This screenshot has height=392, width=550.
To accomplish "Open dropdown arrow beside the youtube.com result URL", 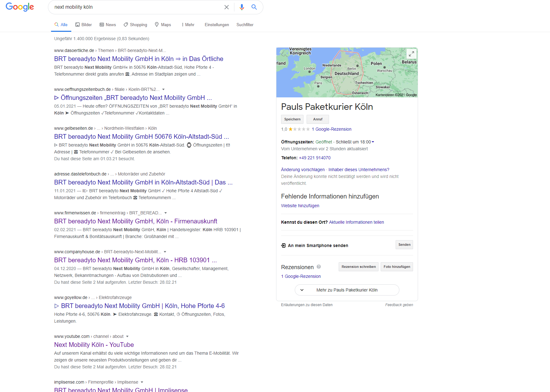I will [127, 336].
